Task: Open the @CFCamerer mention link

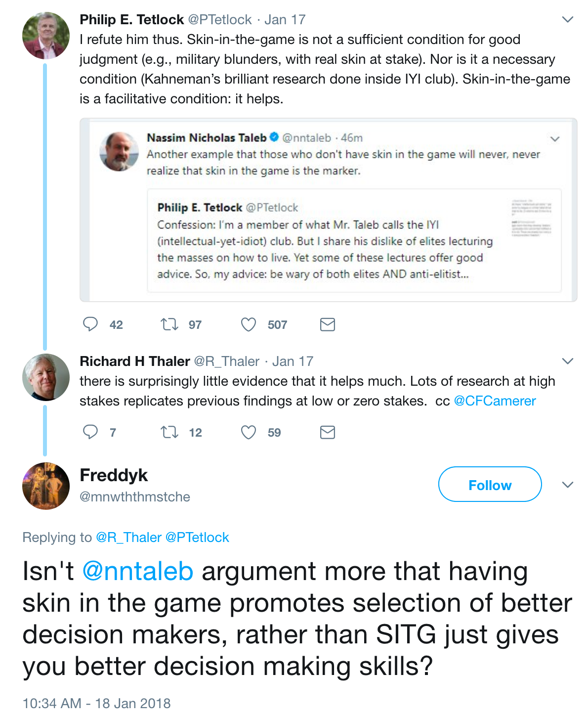Action: tap(495, 401)
